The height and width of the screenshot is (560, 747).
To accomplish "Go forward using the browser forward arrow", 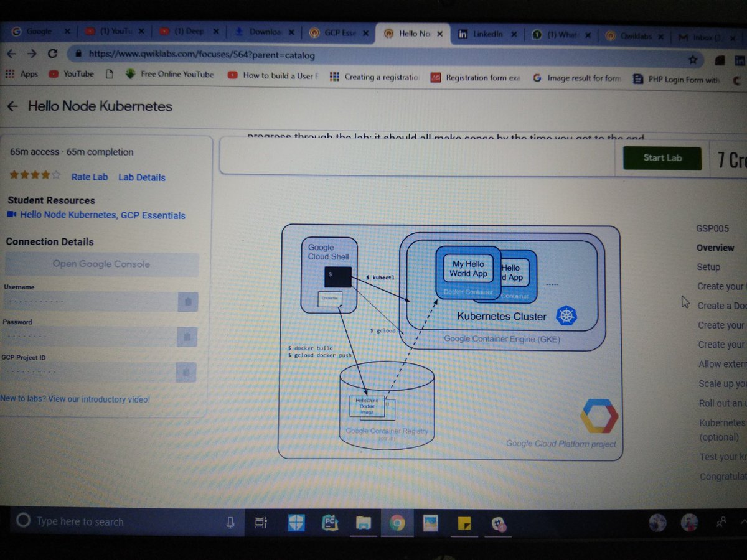I will (x=32, y=54).
